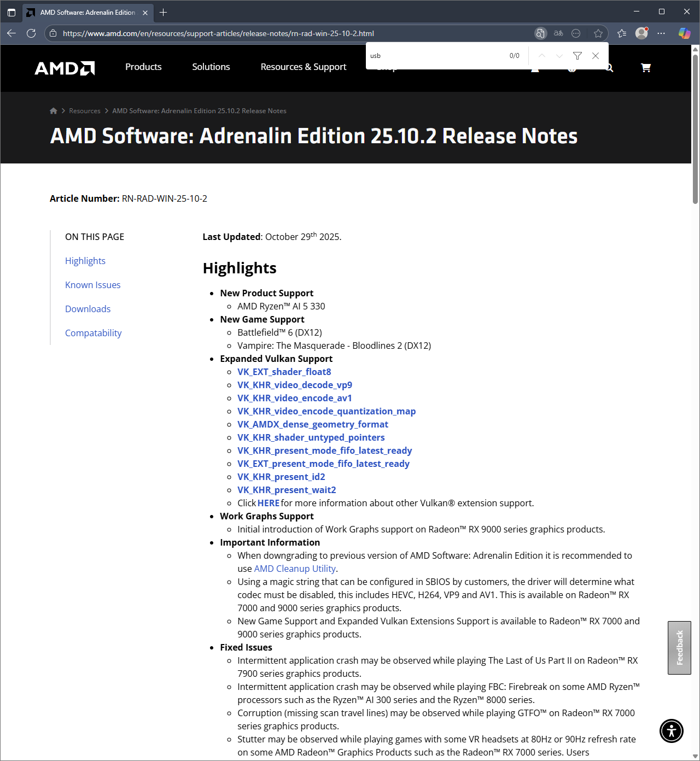Open the AMD Cleanup Utility link
Image resolution: width=700 pixels, height=761 pixels.
click(x=295, y=569)
